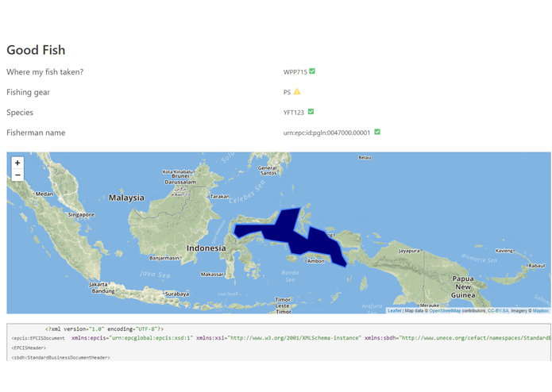Image resolution: width=552 pixels, height=392 pixels.
Task: Click the epcis:EPCISDocument tag in XML
Action: pos(38,338)
